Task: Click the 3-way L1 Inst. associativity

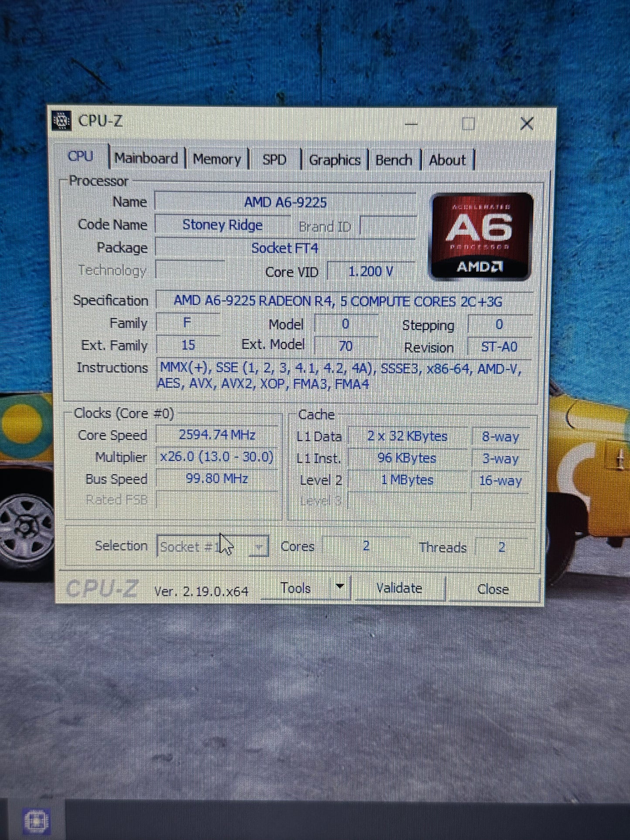Action: tap(501, 459)
